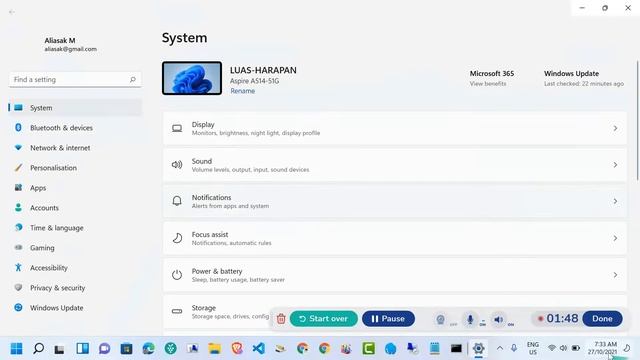Click the Sound speaker icon
Viewport: 640px width, 360px height.
click(177, 165)
